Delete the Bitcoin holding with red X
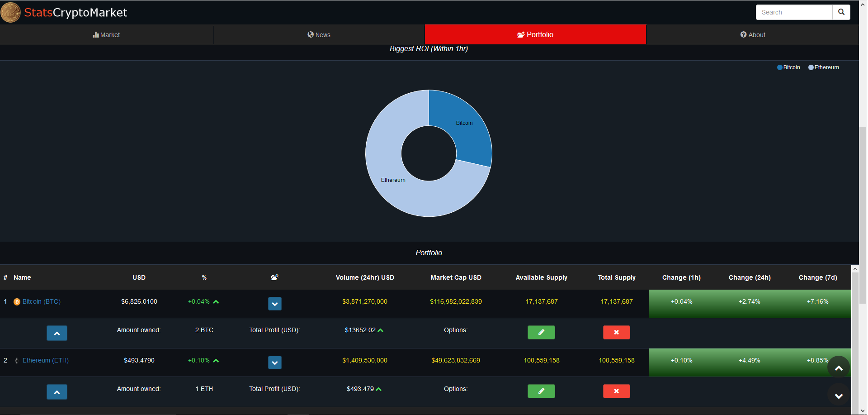This screenshot has width=868, height=415. click(x=616, y=332)
